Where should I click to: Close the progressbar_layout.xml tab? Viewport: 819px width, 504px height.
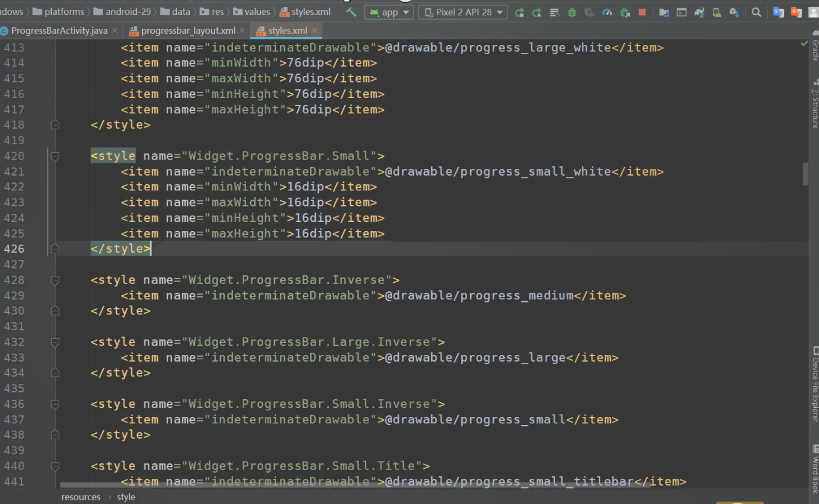[x=242, y=30]
